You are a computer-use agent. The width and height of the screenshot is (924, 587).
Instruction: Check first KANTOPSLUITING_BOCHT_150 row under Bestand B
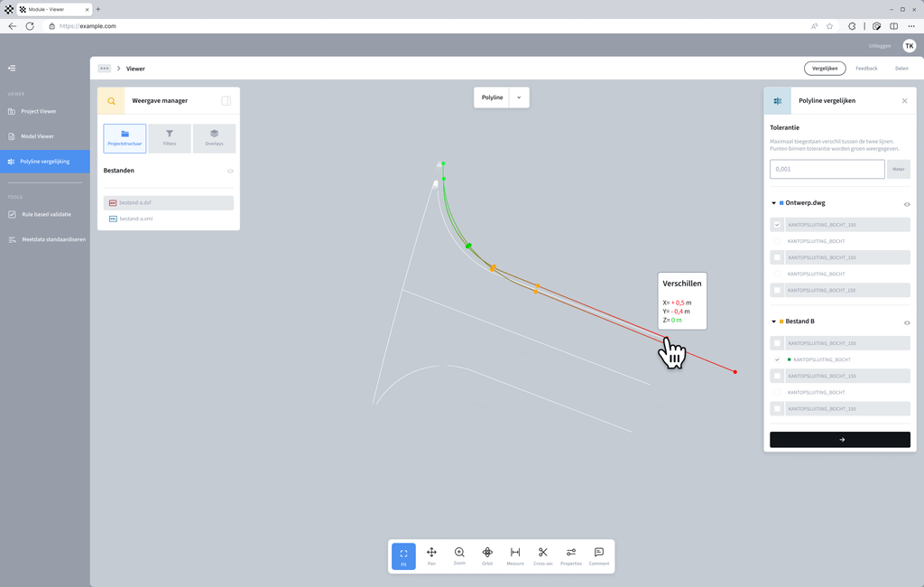coord(777,343)
